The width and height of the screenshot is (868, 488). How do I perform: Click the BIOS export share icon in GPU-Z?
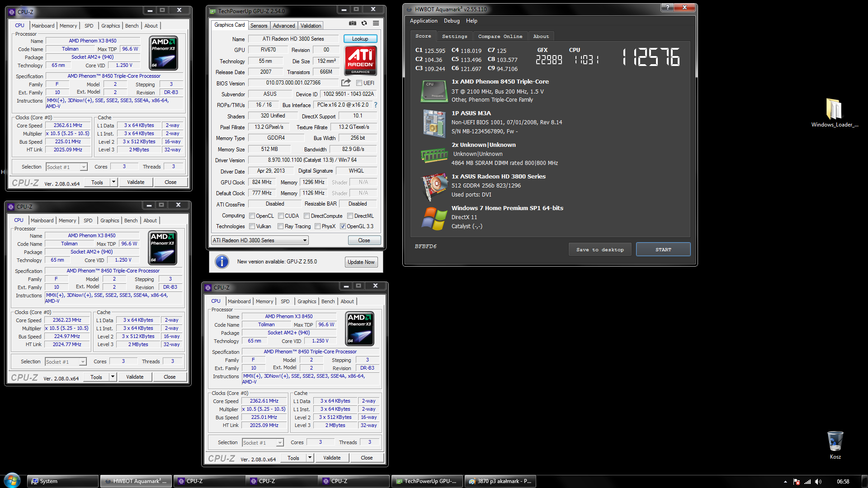346,83
